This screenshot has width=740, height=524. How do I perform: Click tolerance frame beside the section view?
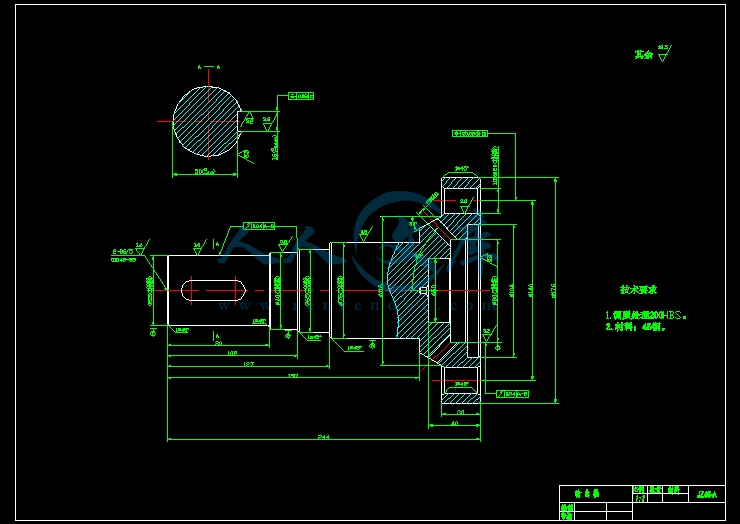click(x=300, y=96)
